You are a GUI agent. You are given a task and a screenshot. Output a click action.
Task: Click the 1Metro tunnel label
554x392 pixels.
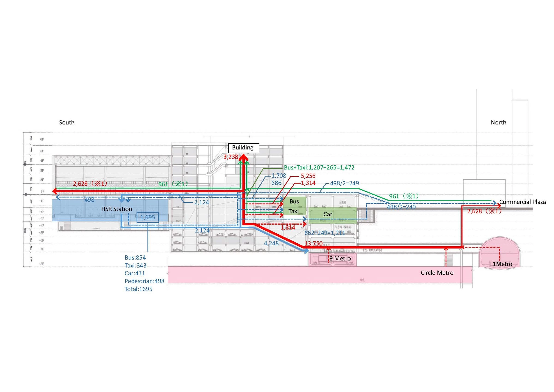pyautogui.click(x=502, y=264)
